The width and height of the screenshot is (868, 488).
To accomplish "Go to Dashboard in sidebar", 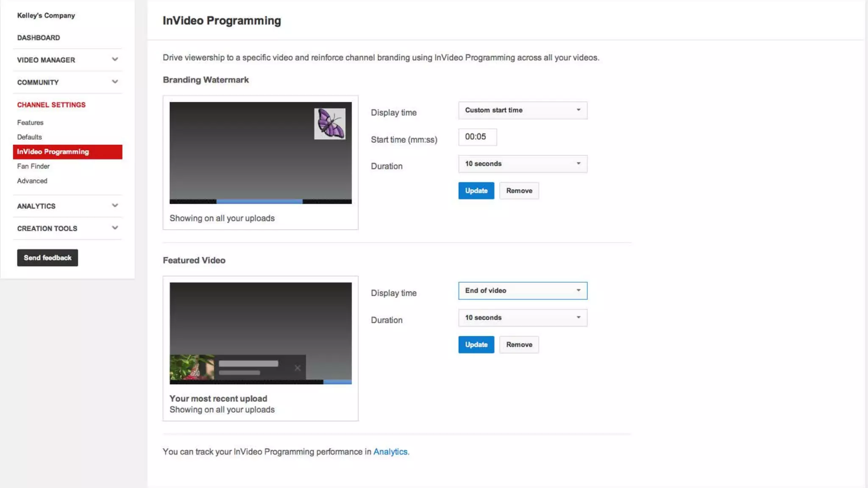I will (39, 38).
